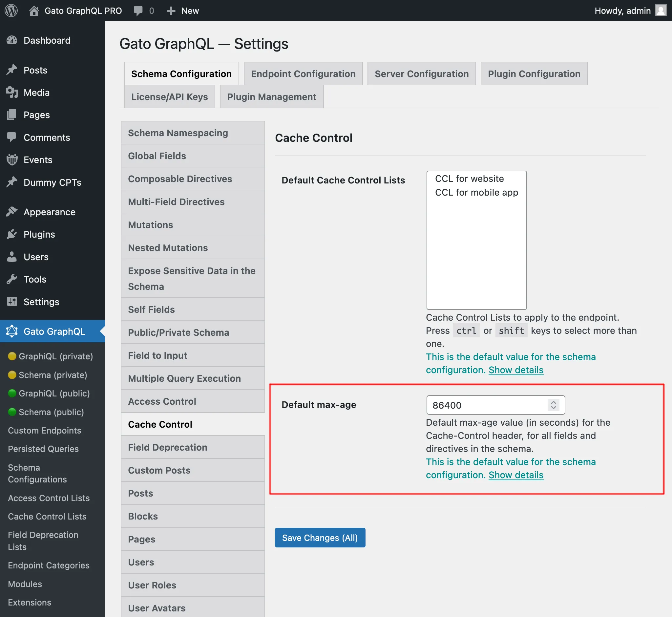The width and height of the screenshot is (672, 617).
Task: Switch to Server Configuration tab
Action: point(422,74)
